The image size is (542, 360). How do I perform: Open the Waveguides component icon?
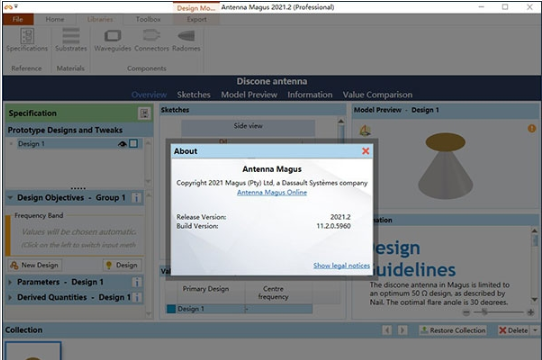[x=113, y=40]
